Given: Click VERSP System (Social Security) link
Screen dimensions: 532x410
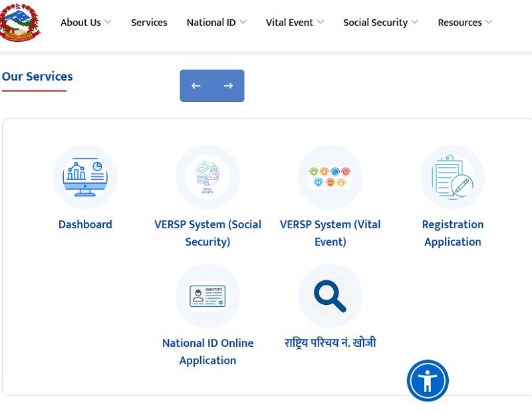Looking at the screenshot, I should [x=207, y=233].
